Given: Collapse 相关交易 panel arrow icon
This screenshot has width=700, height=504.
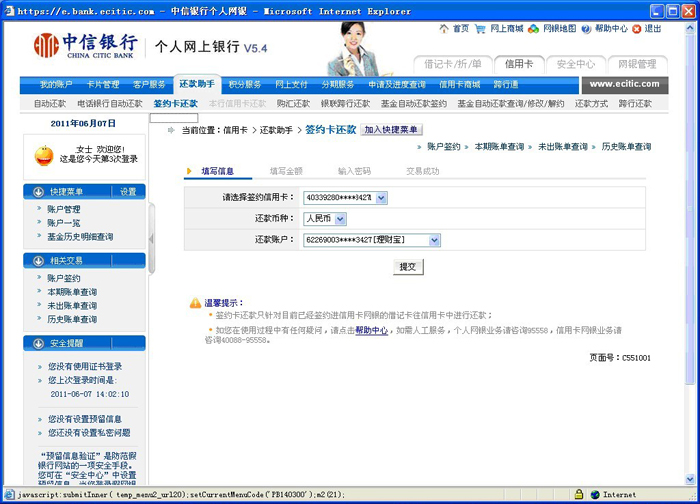Looking at the screenshot, I should tap(39, 261).
